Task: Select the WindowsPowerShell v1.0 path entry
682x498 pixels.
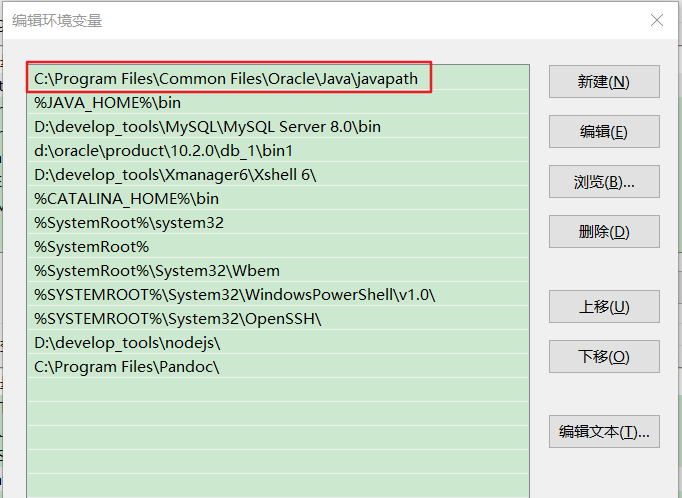Action: point(235,295)
